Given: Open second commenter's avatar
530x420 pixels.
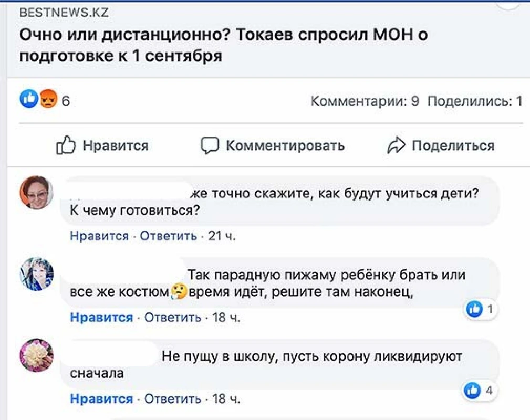Looking at the screenshot, I should (37, 274).
